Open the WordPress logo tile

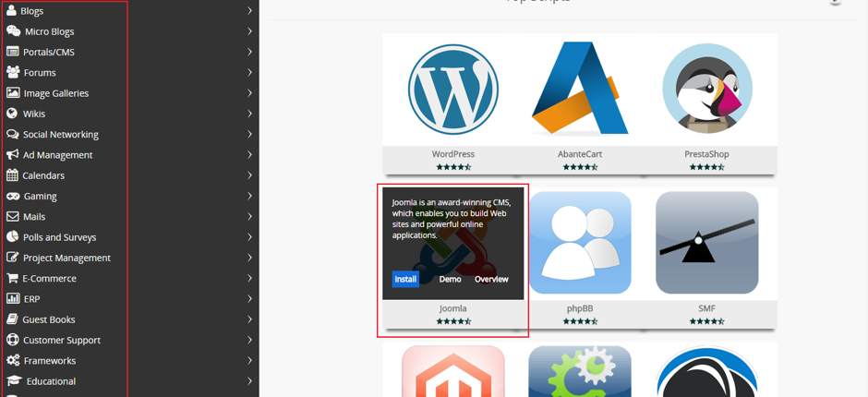pos(452,90)
